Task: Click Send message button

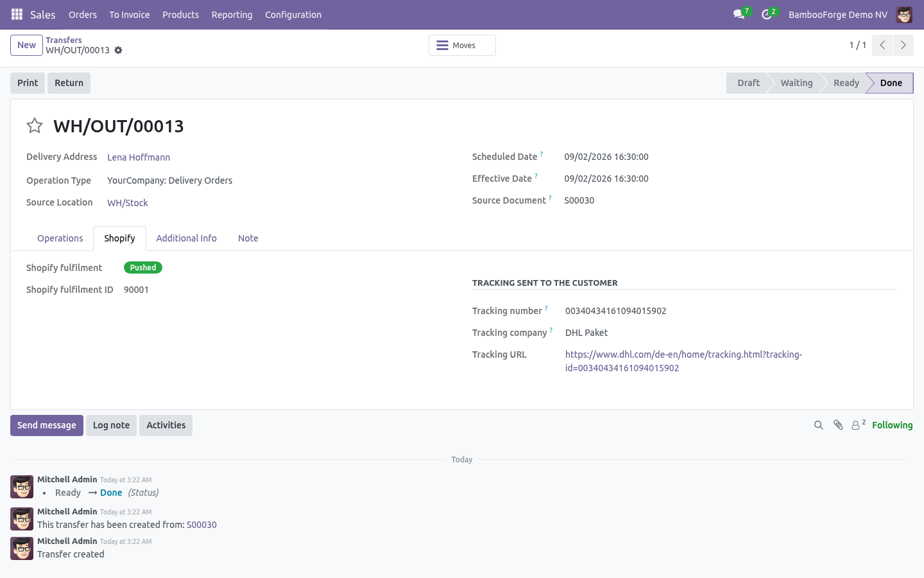Action: [x=47, y=425]
